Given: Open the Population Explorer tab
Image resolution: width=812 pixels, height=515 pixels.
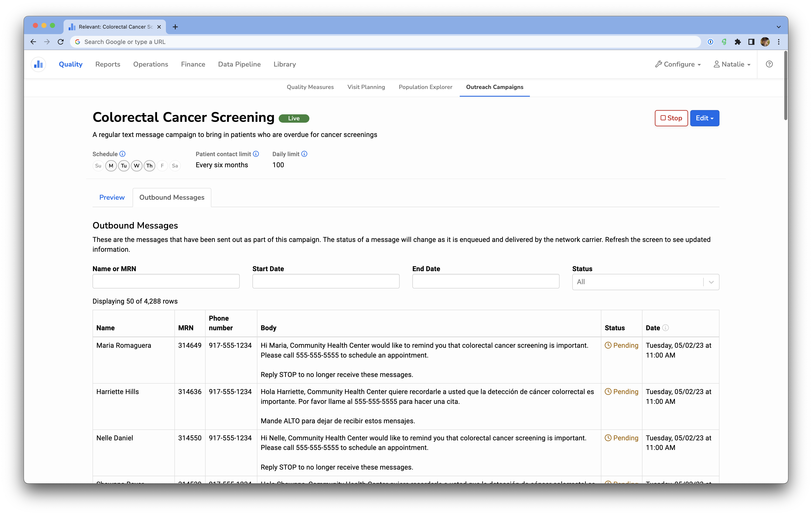Looking at the screenshot, I should 425,87.
